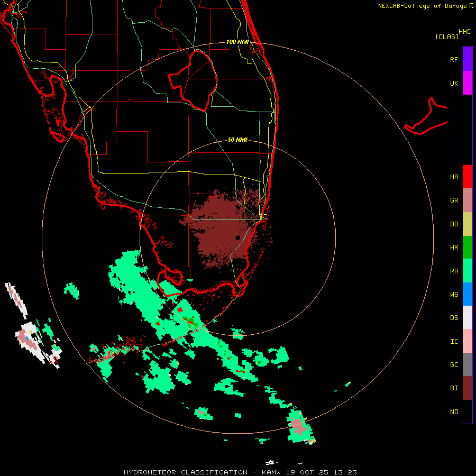Click the DS white legend swatch
This screenshot has height=476, width=476.
[x=467, y=317]
